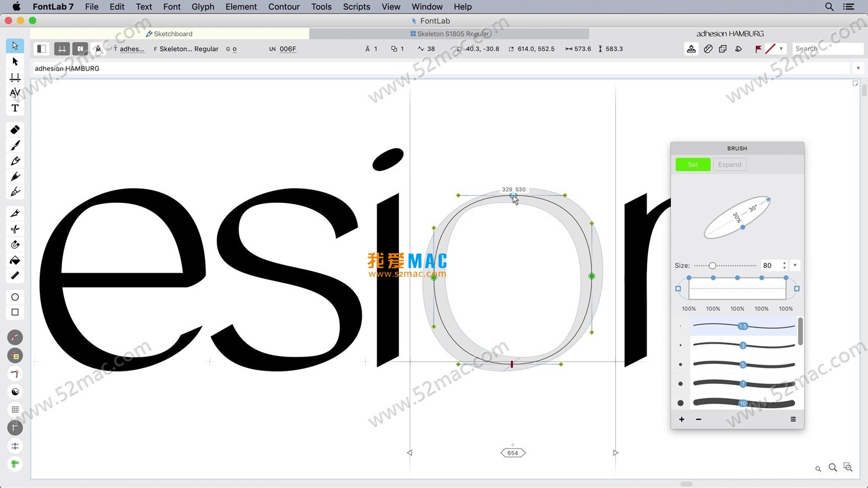The width and height of the screenshot is (868, 488).
Task: Click the brush presets list scrollbar
Action: pyautogui.click(x=801, y=331)
